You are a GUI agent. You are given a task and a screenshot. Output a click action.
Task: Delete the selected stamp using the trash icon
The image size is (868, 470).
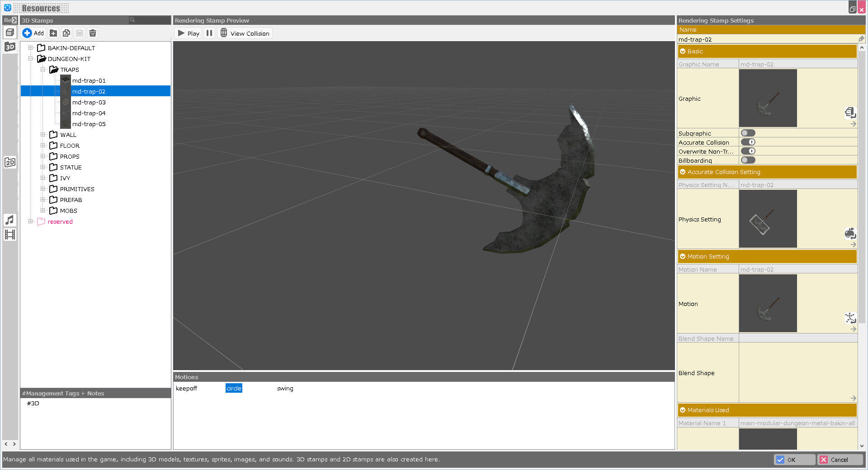(93, 33)
